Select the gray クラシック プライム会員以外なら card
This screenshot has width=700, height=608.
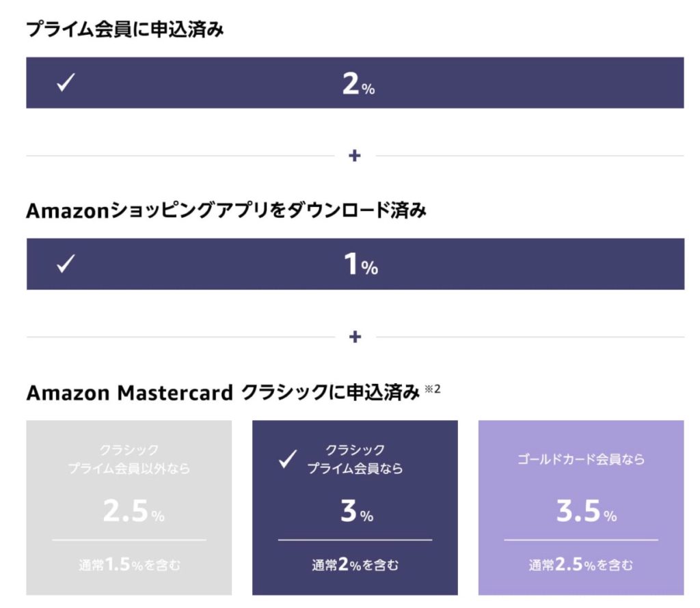(129, 508)
